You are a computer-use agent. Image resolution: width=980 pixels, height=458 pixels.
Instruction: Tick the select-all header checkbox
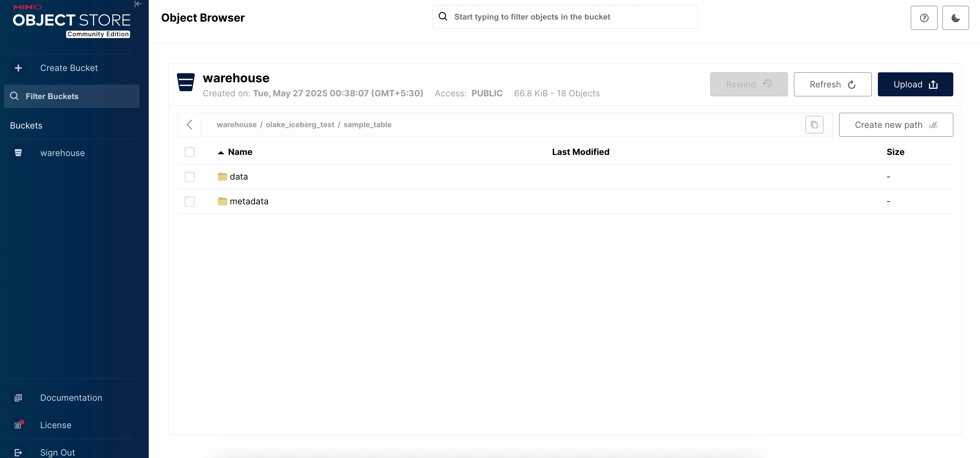click(189, 152)
